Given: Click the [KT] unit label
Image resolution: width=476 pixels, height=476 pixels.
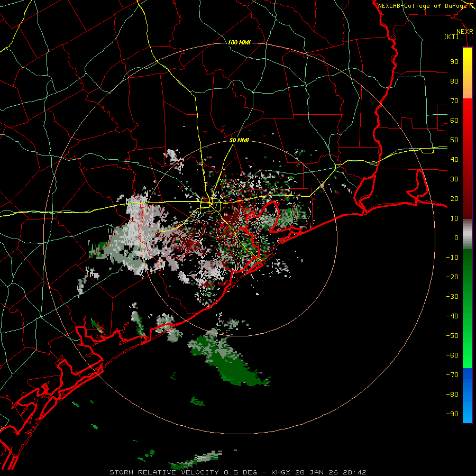Looking at the screenshot, I should tap(452, 36).
